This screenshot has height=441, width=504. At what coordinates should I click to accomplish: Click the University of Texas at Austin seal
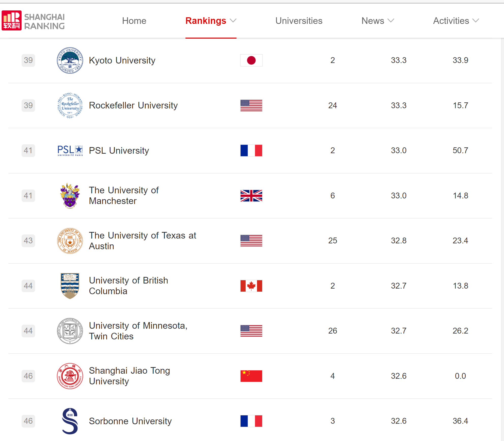70,241
